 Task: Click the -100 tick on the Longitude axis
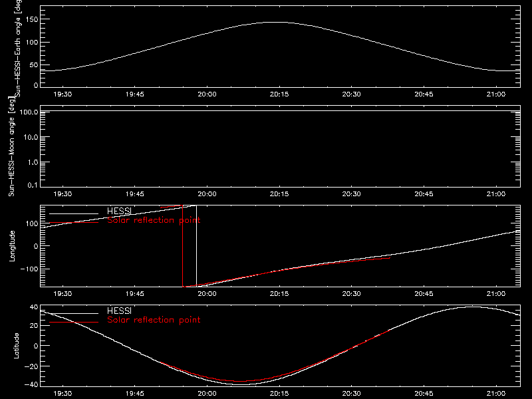29,269
